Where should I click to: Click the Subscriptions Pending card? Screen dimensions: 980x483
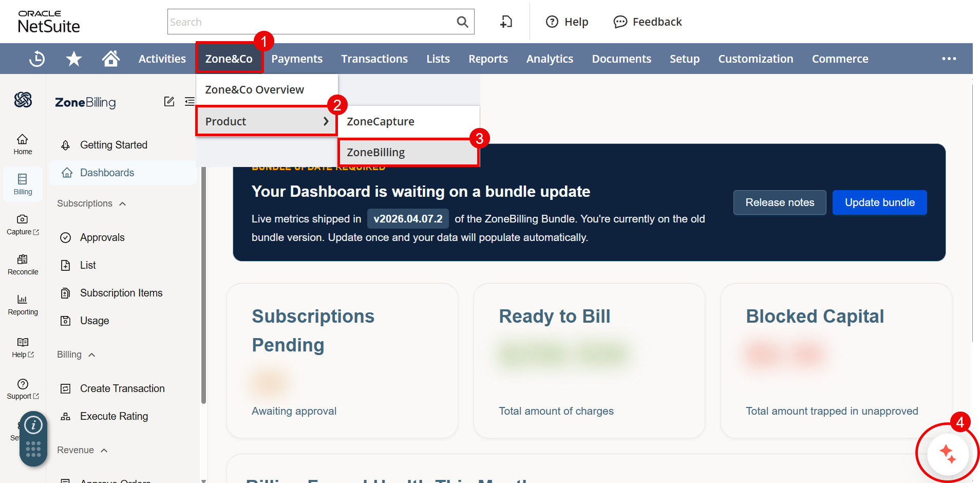click(x=342, y=361)
